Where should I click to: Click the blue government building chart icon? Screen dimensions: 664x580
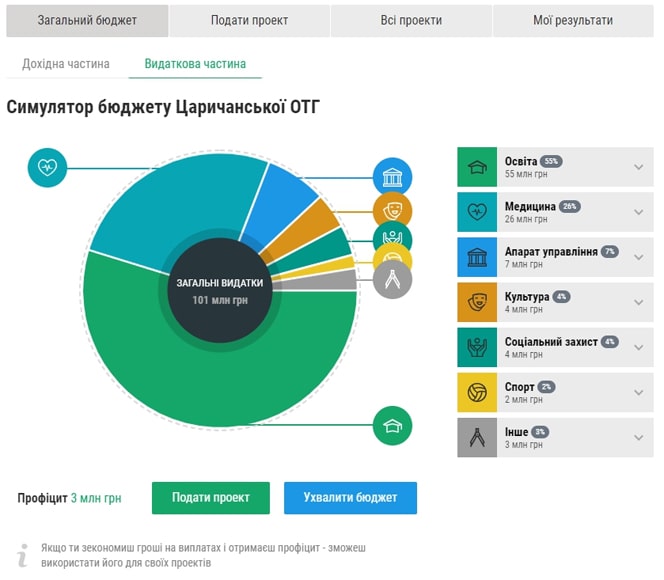(x=392, y=177)
